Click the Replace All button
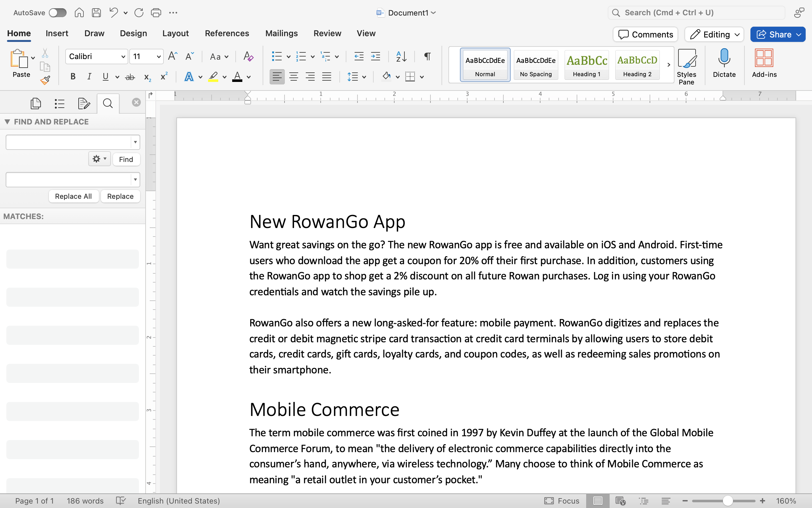The height and width of the screenshot is (508, 812). click(x=74, y=196)
